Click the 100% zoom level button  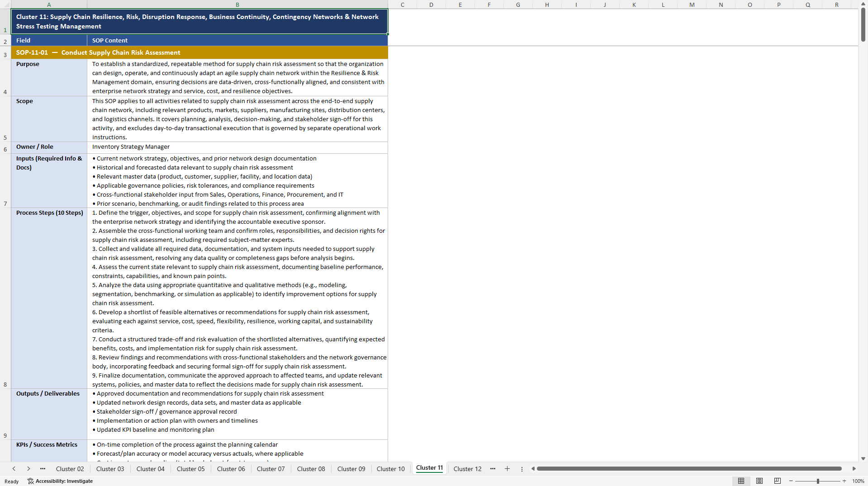tap(858, 481)
